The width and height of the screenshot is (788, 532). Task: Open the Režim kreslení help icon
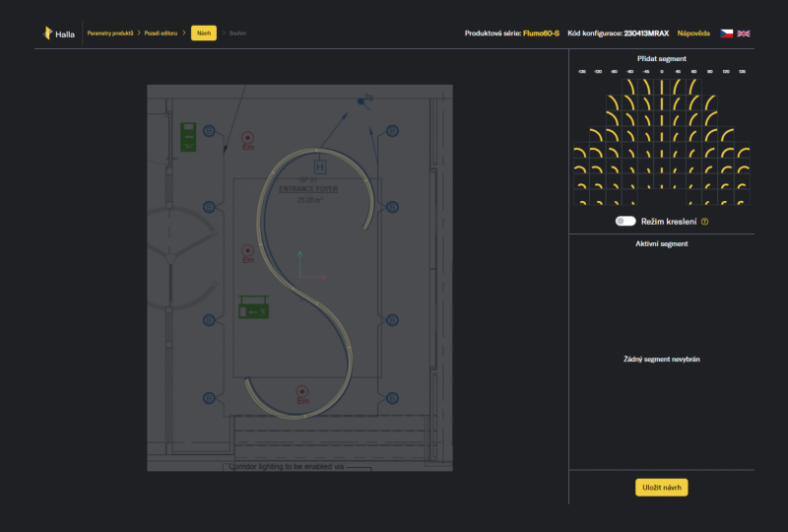coord(704,222)
